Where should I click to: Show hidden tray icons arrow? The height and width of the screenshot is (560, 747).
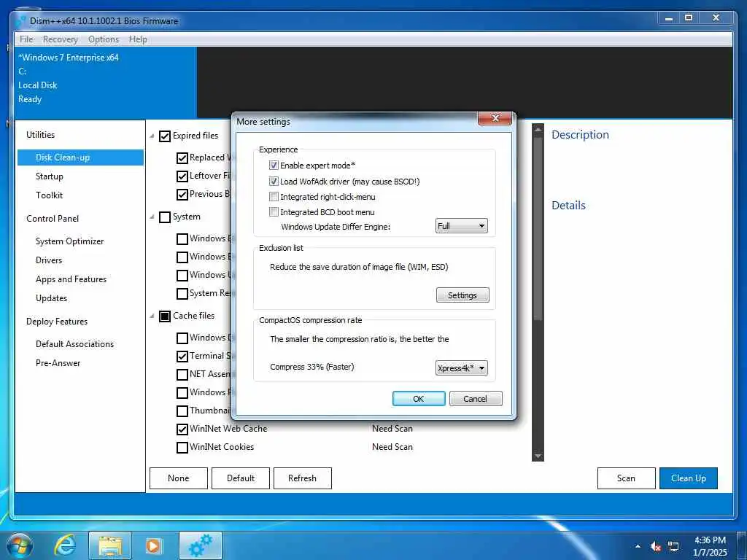(x=638, y=547)
